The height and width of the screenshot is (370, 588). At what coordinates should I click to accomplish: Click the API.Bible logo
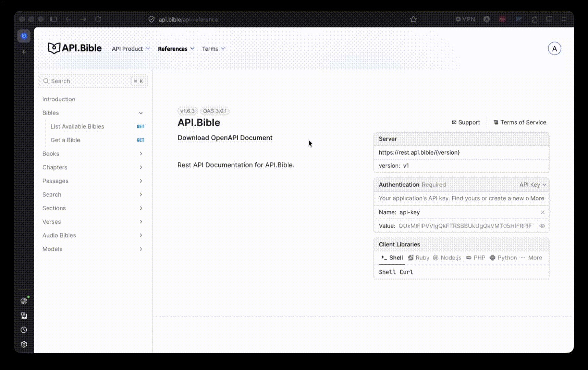74,48
